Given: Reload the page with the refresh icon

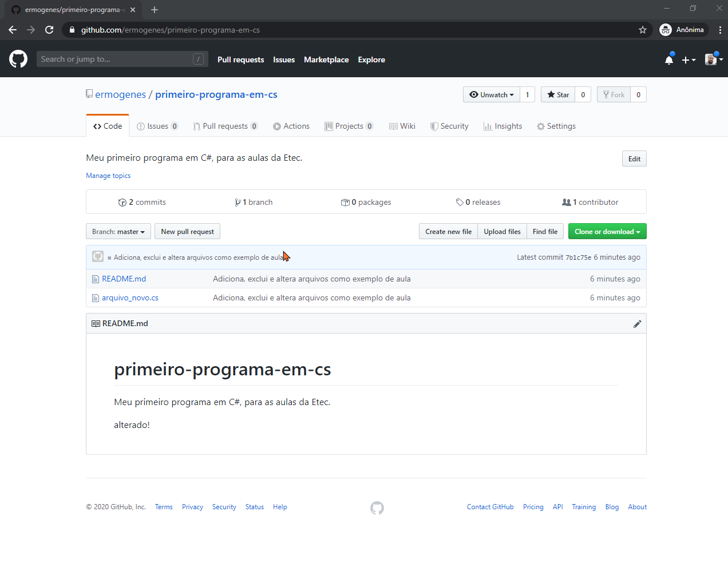Looking at the screenshot, I should tap(49, 30).
